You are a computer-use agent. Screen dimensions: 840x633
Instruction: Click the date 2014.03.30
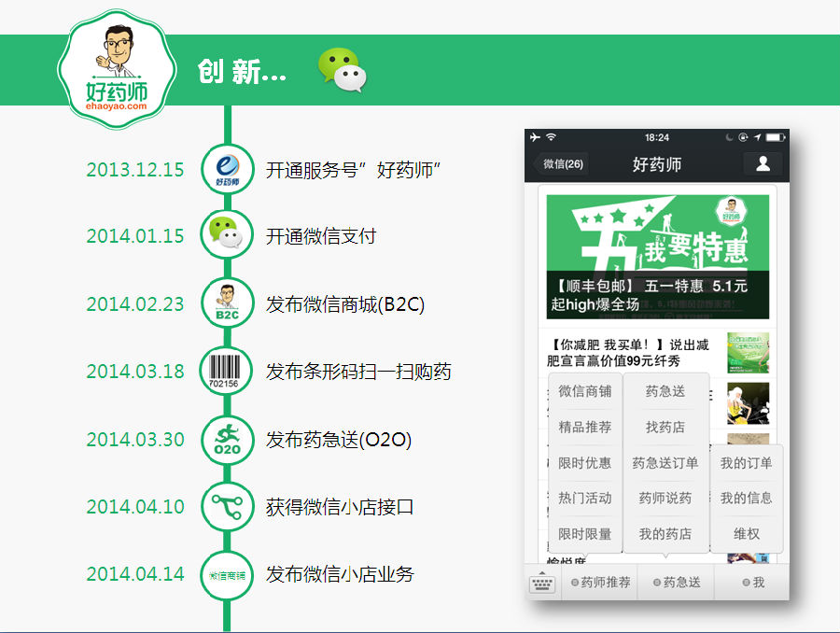pyautogui.click(x=135, y=439)
